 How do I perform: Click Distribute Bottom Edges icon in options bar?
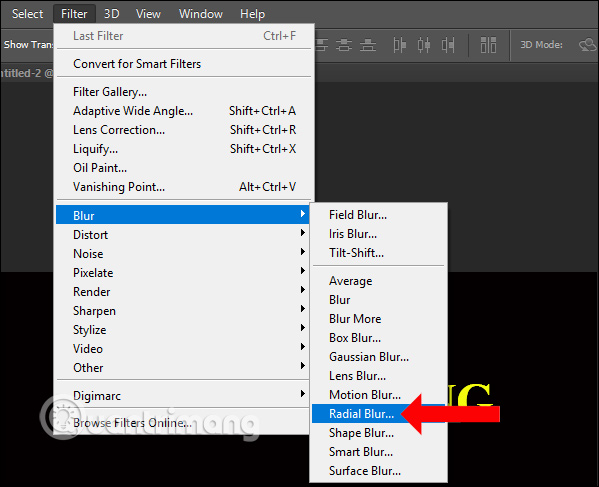click(368, 45)
